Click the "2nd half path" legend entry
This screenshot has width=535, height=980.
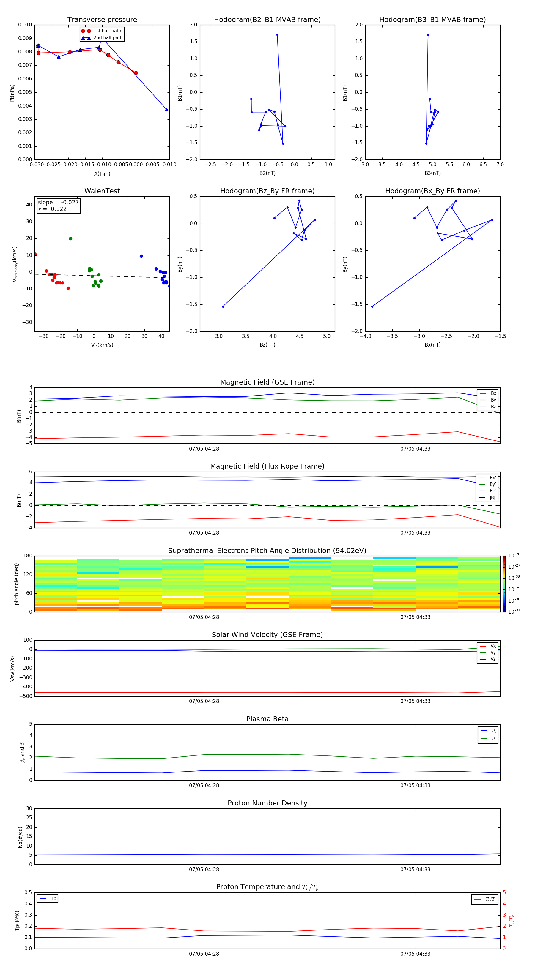coord(102,38)
